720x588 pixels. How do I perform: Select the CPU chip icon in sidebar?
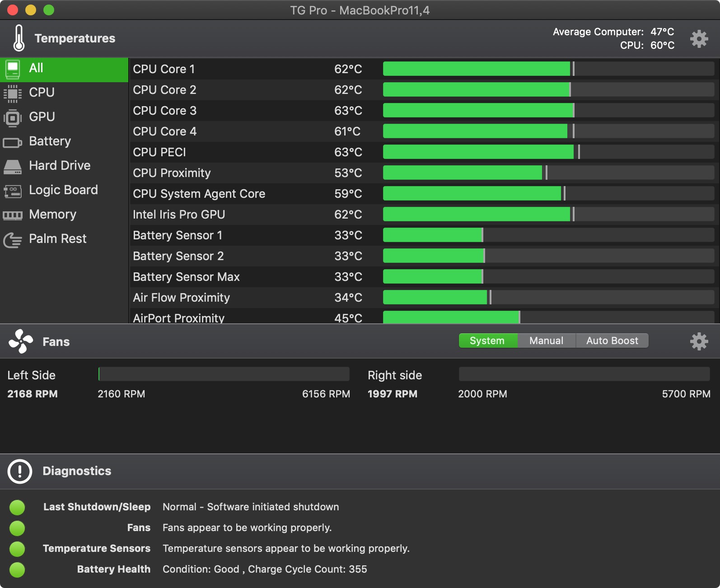[13, 93]
